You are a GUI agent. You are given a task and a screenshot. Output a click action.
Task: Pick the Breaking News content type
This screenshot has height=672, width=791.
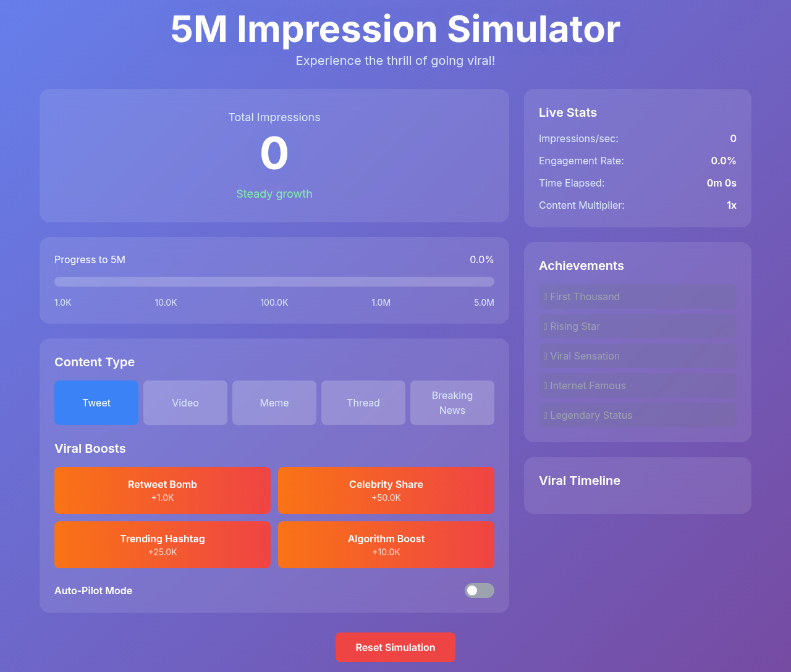coord(452,403)
